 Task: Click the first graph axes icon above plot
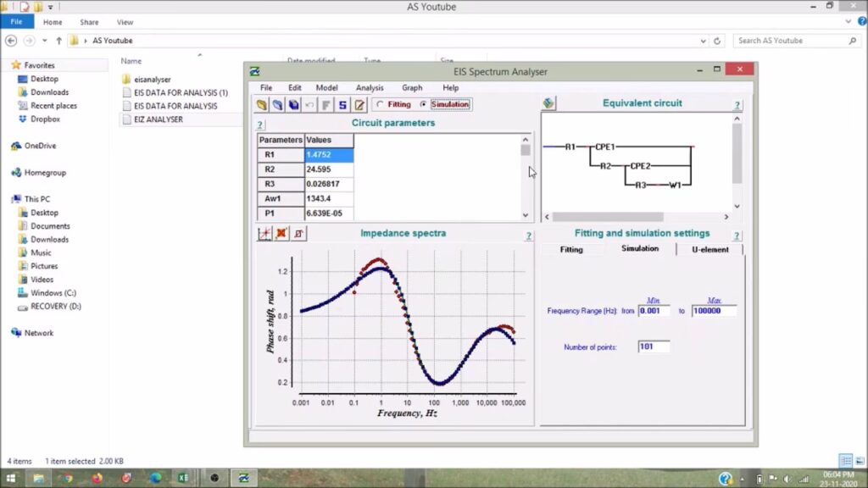(x=265, y=233)
